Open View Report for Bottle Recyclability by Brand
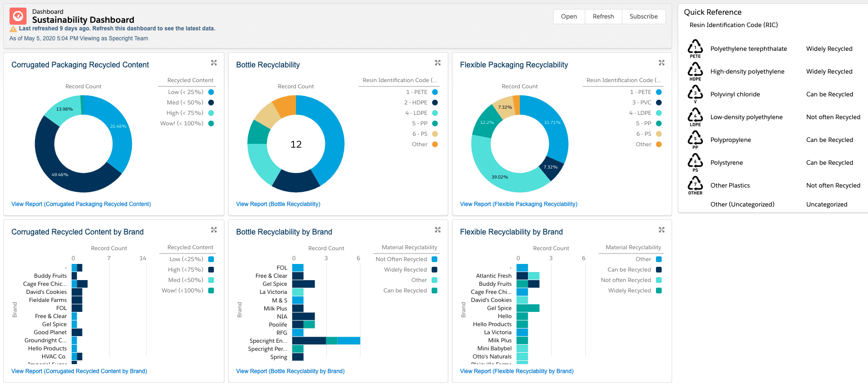Screen dimensions: 868x385 pos(290,371)
